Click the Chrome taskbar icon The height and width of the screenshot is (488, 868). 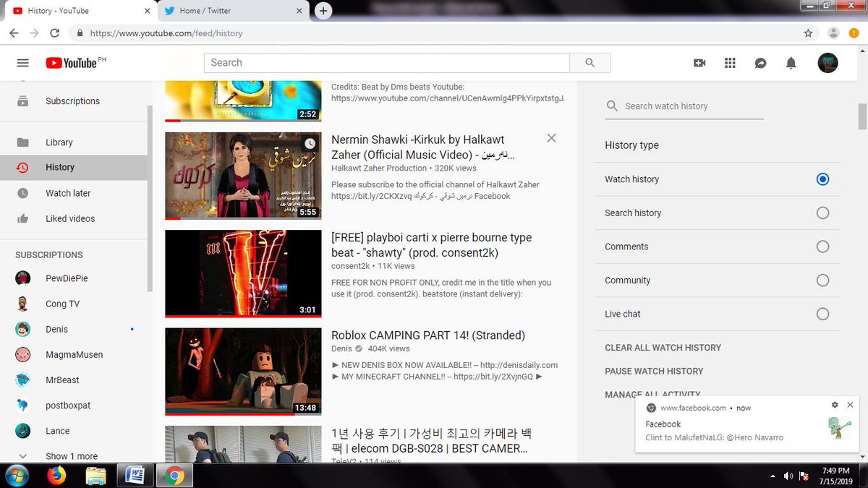tap(174, 476)
